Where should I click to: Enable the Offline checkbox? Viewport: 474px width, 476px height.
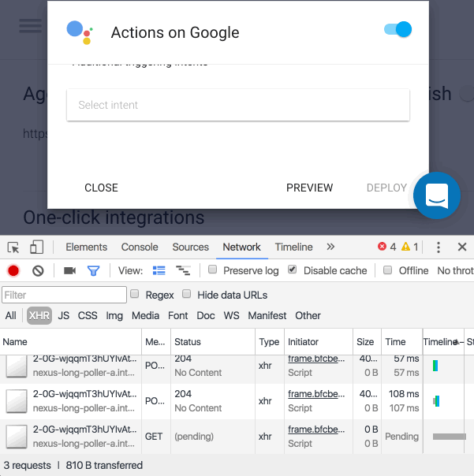(x=387, y=270)
